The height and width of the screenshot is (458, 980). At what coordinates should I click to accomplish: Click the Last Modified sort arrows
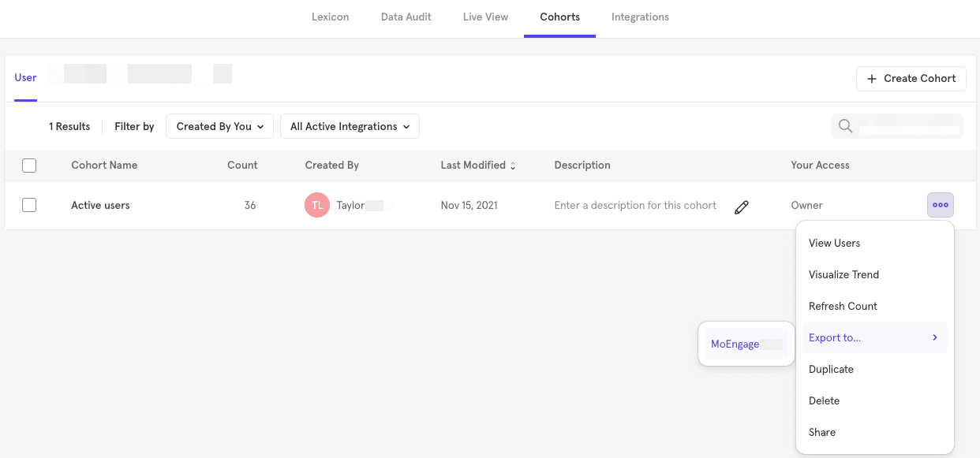pos(513,166)
